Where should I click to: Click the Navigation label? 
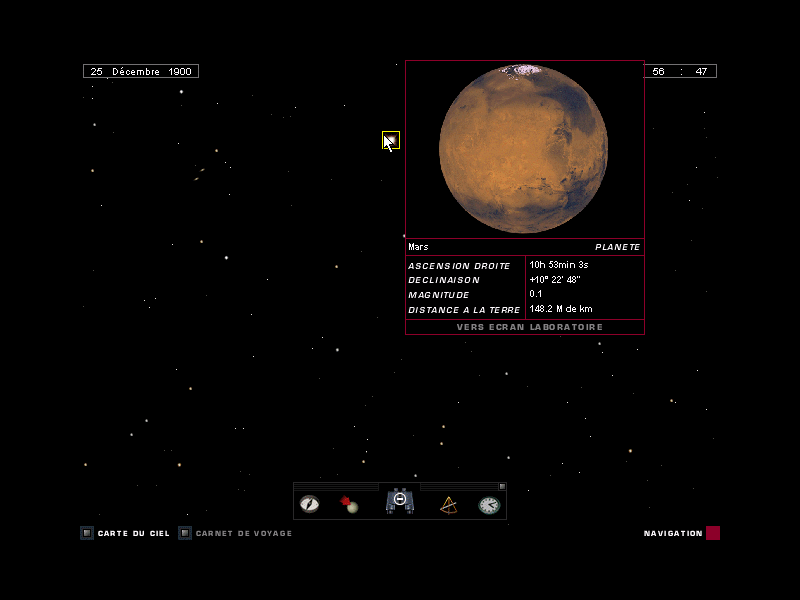click(x=673, y=533)
